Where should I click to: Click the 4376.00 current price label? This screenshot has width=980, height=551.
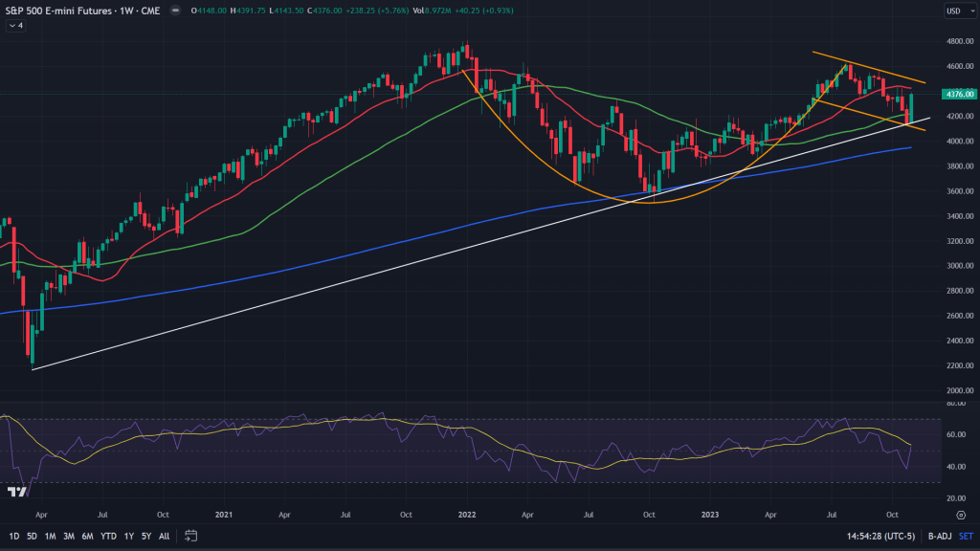[x=958, y=94]
